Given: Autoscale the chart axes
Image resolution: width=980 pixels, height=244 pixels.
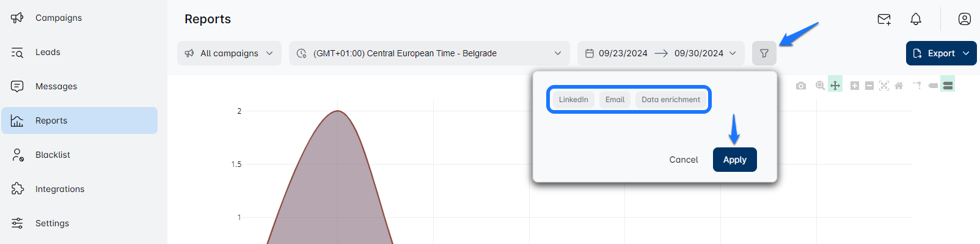Looking at the screenshot, I should pyautogui.click(x=884, y=86).
